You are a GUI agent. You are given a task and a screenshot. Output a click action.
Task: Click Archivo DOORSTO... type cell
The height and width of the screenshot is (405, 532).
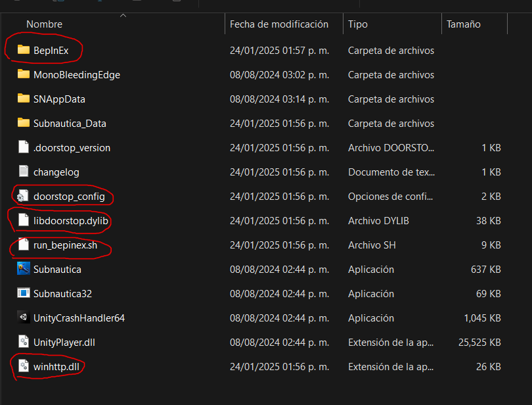(391, 148)
